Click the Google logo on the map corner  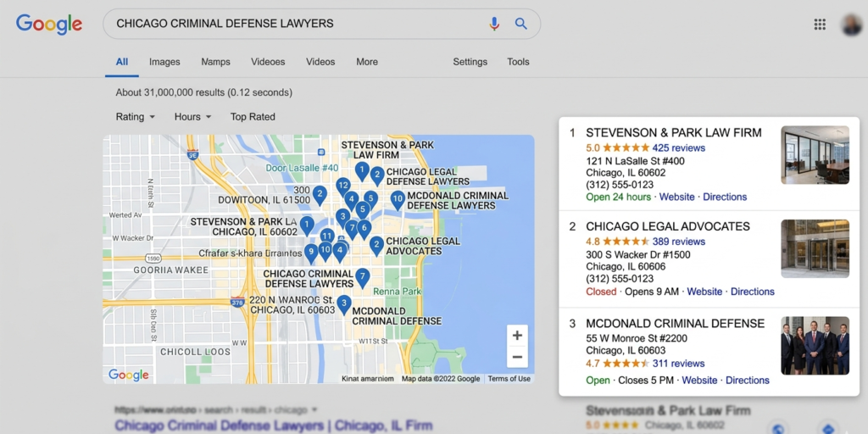pyautogui.click(x=129, y=375)
